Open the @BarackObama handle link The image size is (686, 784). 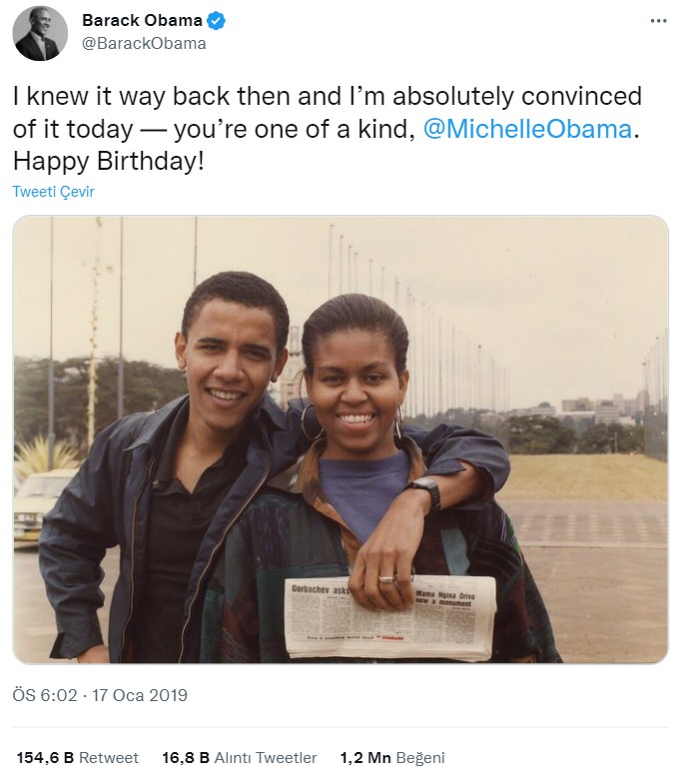coord(144,43)
